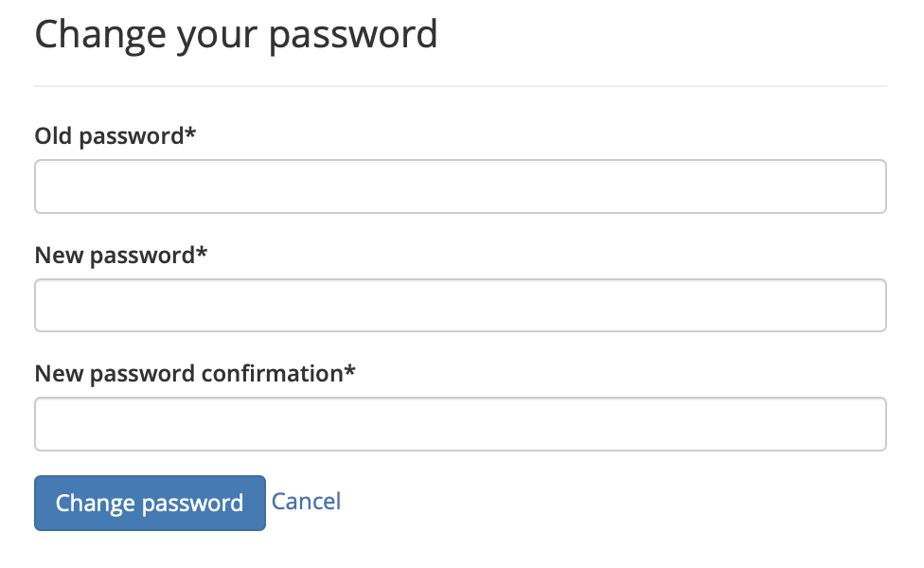The width and height of the screenshot is (924, 568).
Task: Click the Cancel link
Action: point(306,501)
